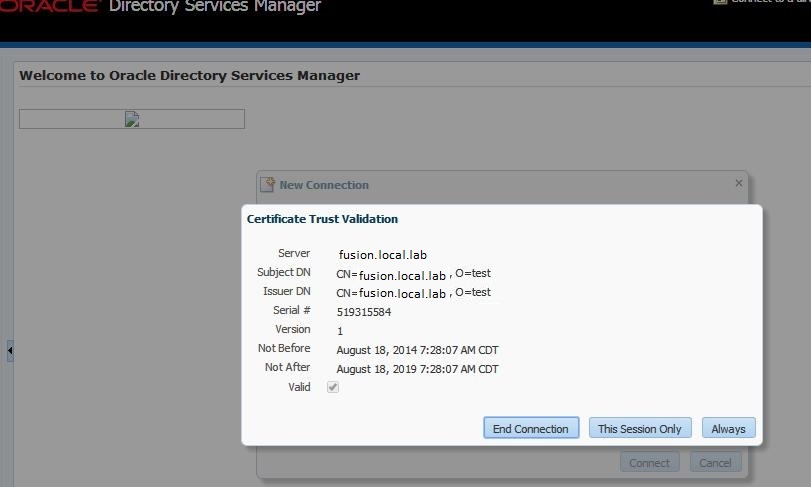Trust certificate for This Session Only
Viewport: 811px width, 487px height.
coord(639,428)
